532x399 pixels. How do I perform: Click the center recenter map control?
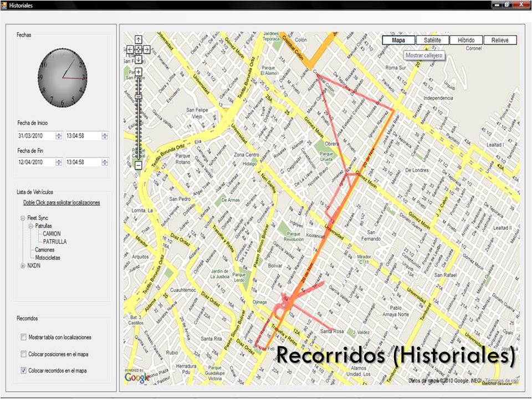(139, 49)
